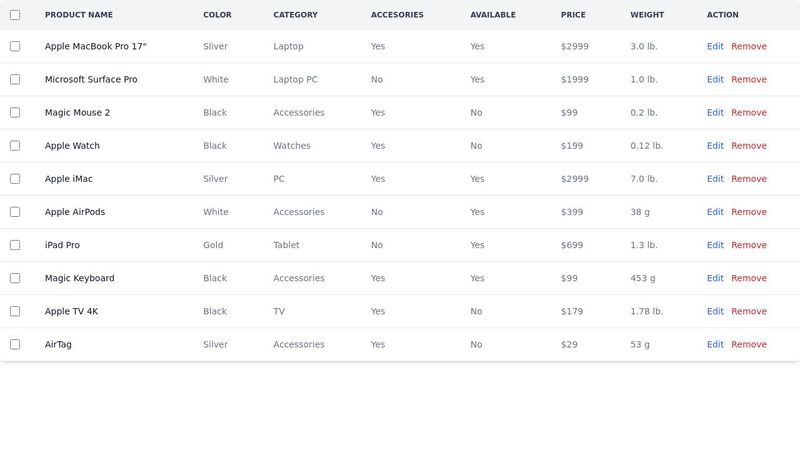Edit the Apple TV 4K product
Image resolution: width=800 pixels, height=450 pixels.
[x=715, y=311]
